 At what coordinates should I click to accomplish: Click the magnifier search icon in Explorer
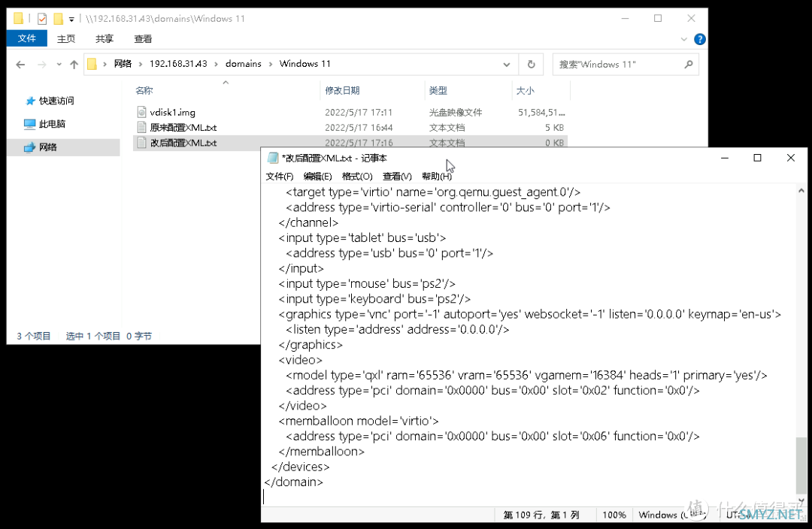coord(688,65)
